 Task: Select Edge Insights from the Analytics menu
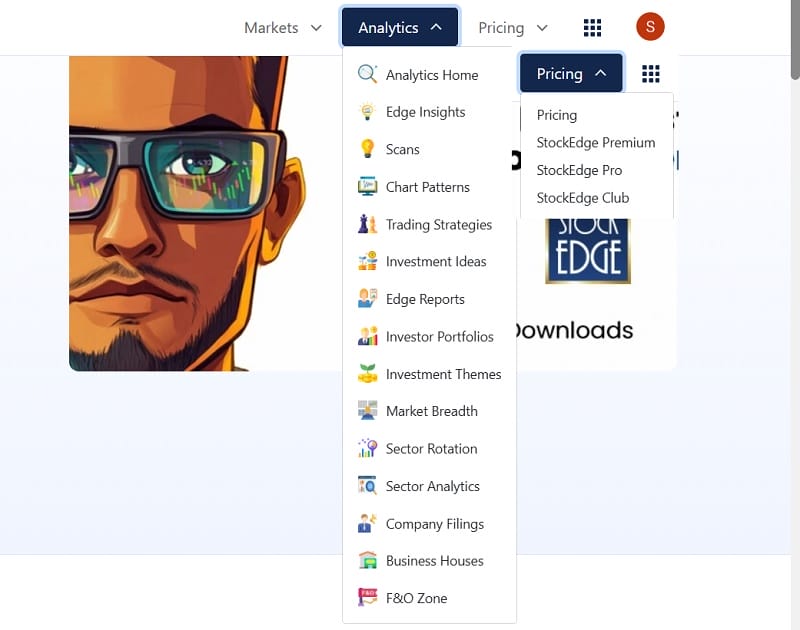point(425,112)
